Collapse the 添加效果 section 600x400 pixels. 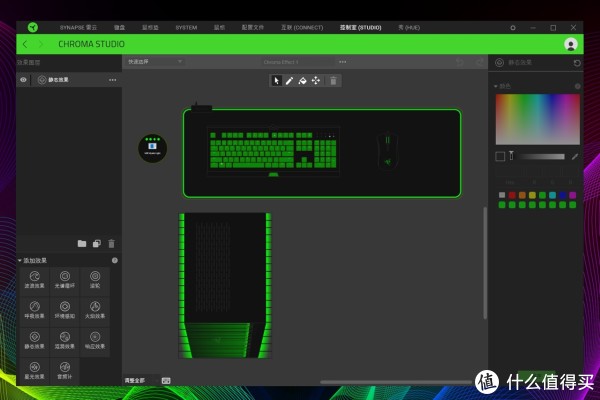pos(20,260)
